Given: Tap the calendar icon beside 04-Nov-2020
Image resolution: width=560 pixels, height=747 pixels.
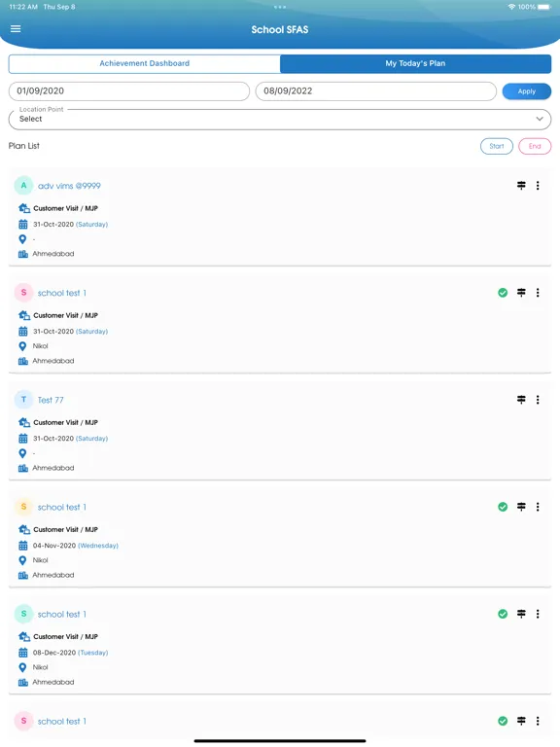Looking at the screenshot, I should pos(23,546).
